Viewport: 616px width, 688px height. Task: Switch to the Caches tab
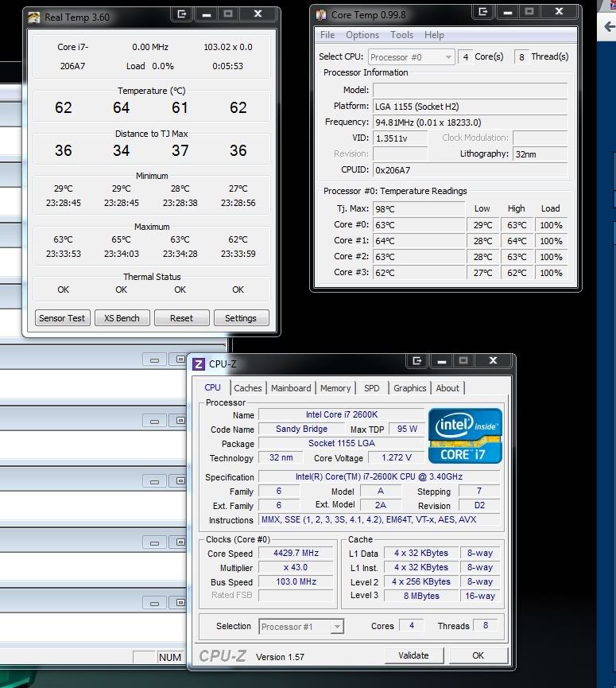coord(248,388)
